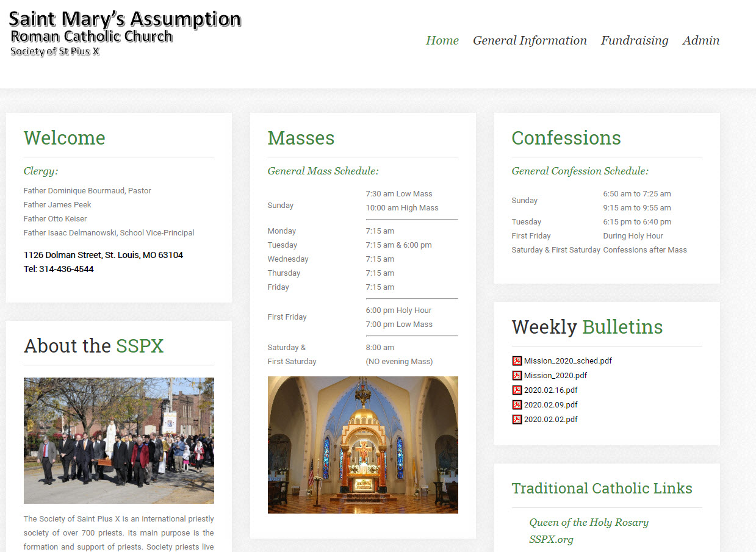Click the 6:00 pm Holy Hour entry
The width and height of the screenshot is (756, 552).
(399, 310)
